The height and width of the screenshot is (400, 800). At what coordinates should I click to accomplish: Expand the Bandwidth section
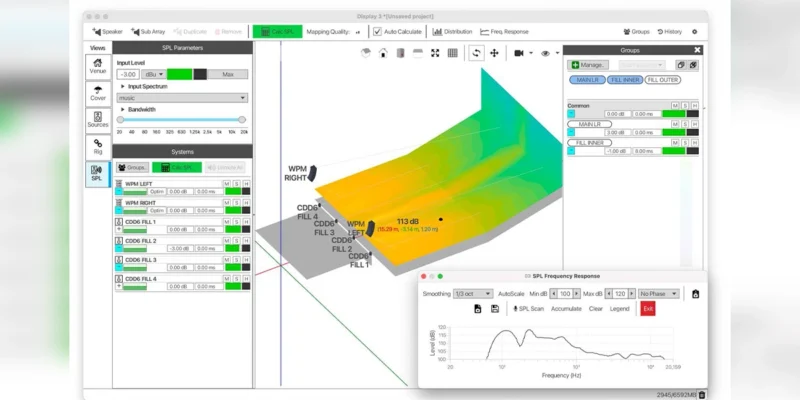tap(122, 110)
